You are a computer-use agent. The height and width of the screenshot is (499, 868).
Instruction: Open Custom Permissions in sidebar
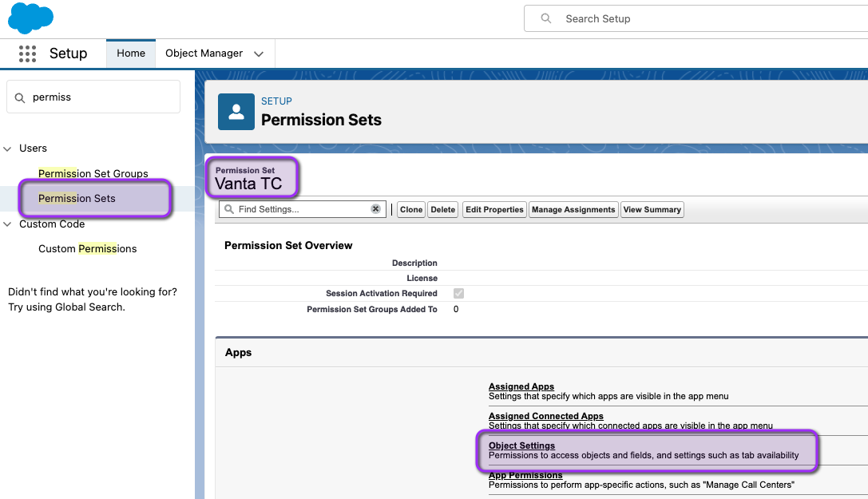coord(88,249)
